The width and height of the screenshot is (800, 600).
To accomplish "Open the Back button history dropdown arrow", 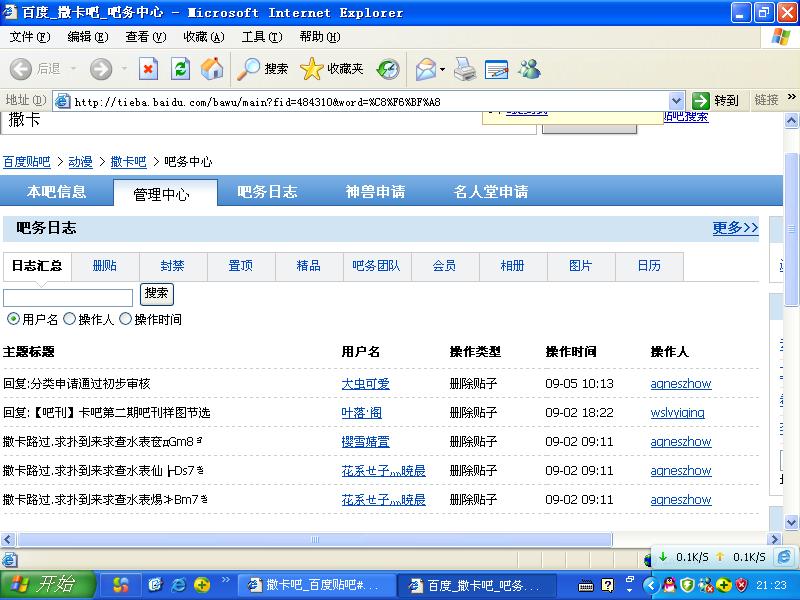I will coord(73,69).
